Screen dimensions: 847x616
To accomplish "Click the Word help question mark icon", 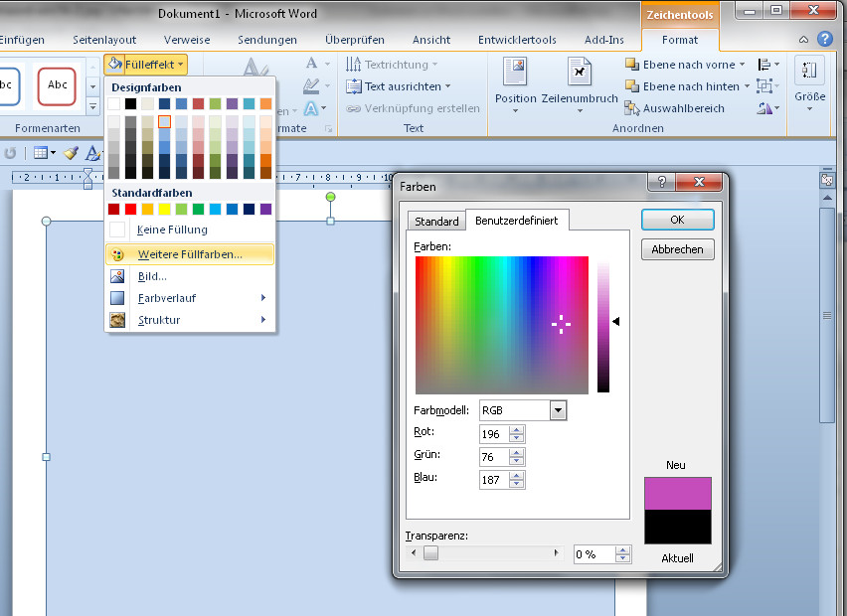I will [x=824, y=40].
